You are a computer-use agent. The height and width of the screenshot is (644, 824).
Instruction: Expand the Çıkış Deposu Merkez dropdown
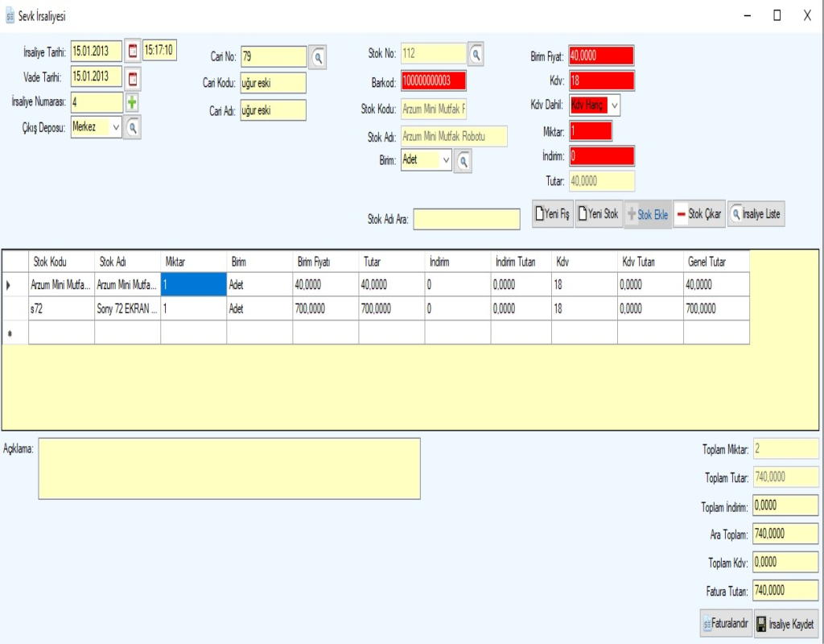(115, 127)
